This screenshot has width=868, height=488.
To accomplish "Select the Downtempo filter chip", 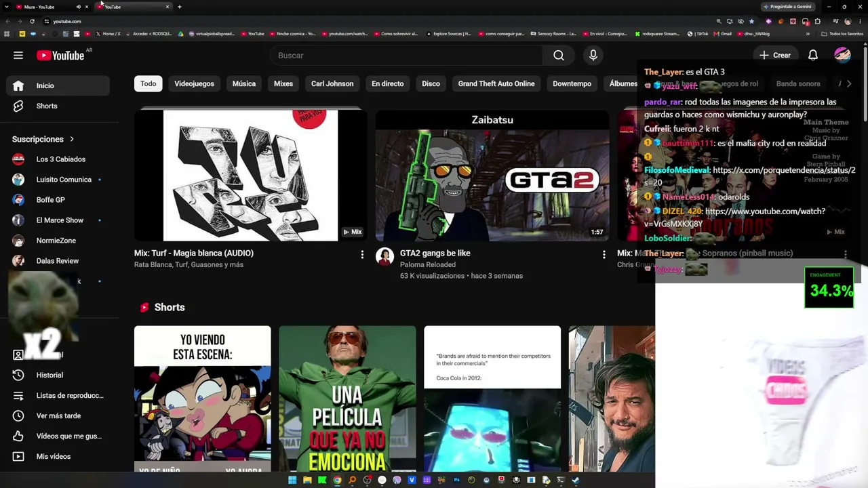I will [572, 83].
